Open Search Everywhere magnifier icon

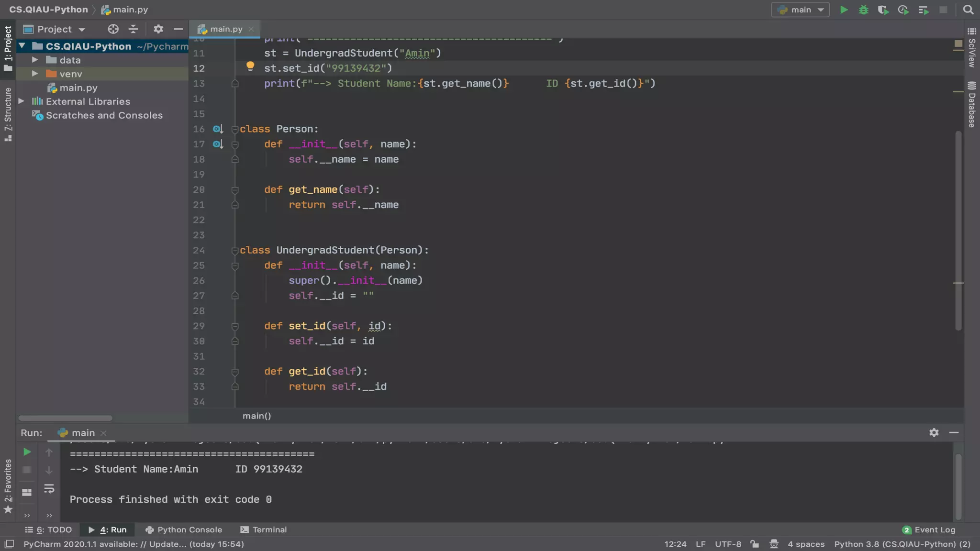click(968, 10)
